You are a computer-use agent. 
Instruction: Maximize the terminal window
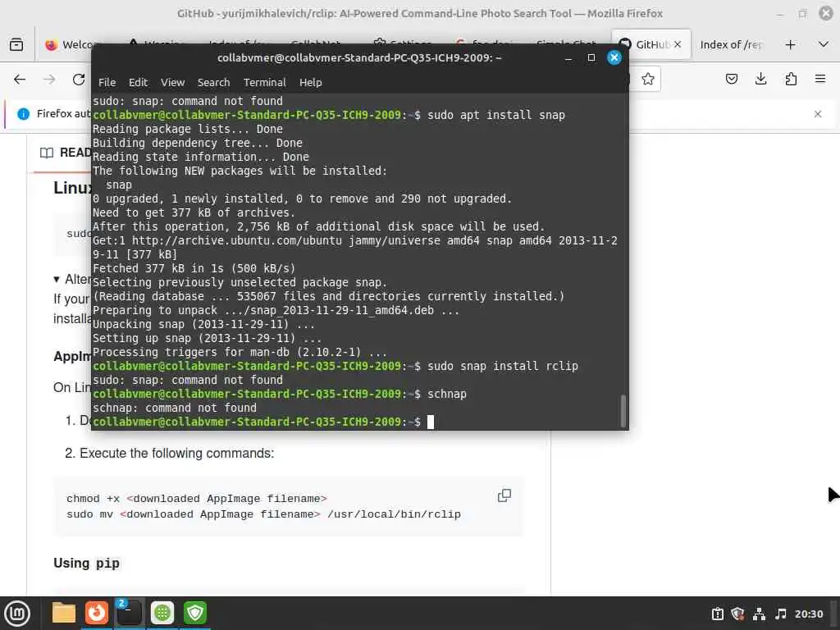[591, 57]
